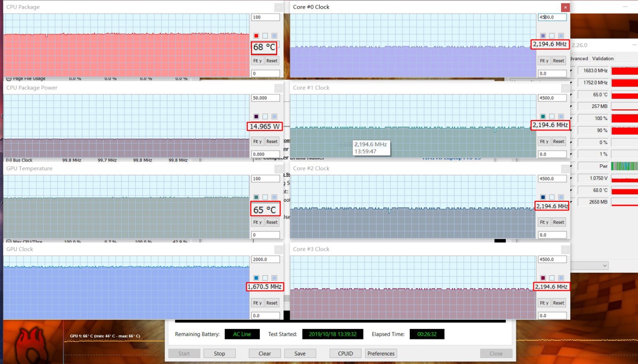Image resolution: width=638 pixels, height=364 pixels.
Task: Click the GPU Clock max field 2000.0
Action: click(265, 260)
